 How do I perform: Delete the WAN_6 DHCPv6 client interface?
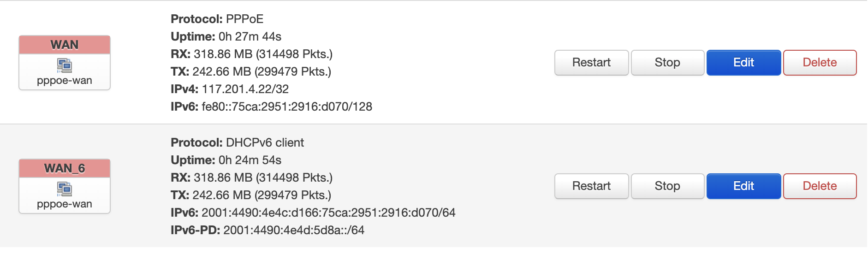(x=820, y=186)
